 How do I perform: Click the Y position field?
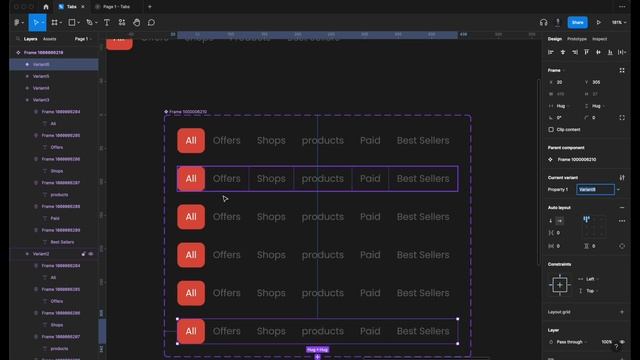pos(599,82)
